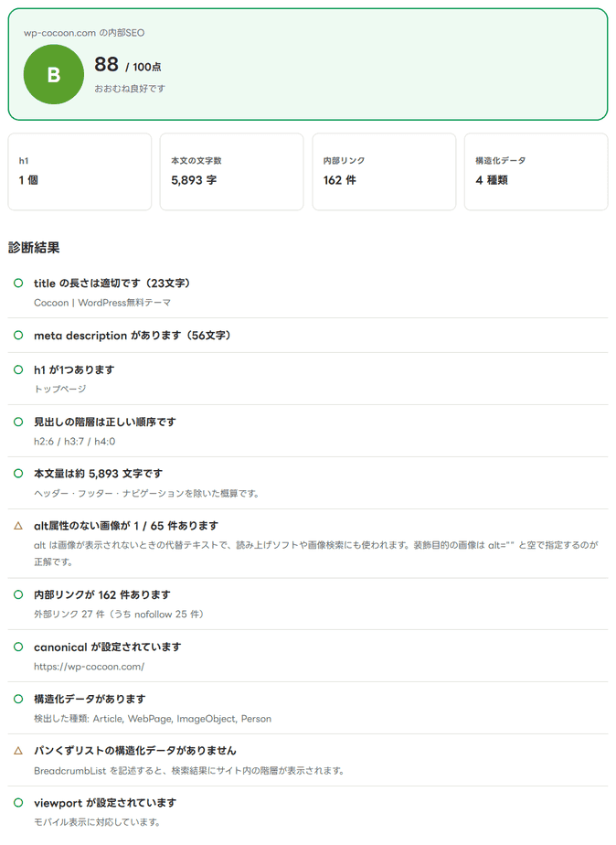
Task: Click the green circle beside 'h1 が1つあります'
Action: coord(18,369)
